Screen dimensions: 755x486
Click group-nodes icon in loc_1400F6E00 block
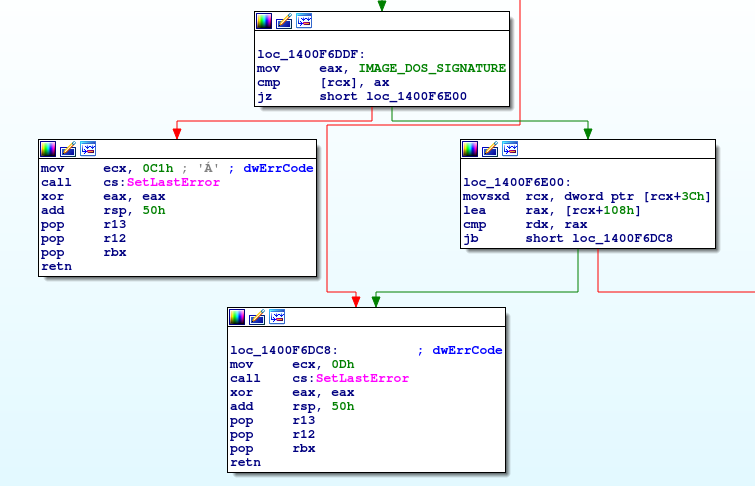[x=510, y=149]
